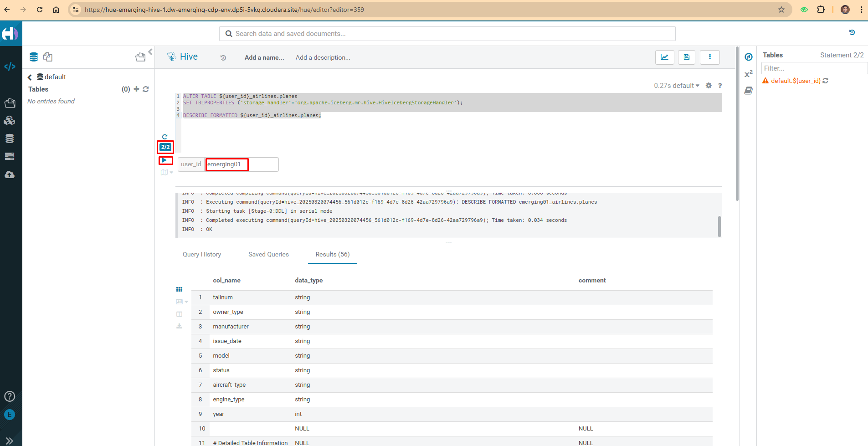Image resolution: width=868 pixels, height=446 pixels.
Task: Click the col_name column header
Action: pyautogui.click(x=226, y=281)
